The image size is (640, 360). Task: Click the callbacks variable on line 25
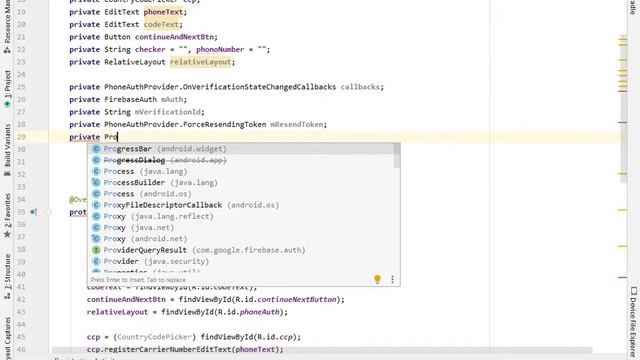pos(360,87)
